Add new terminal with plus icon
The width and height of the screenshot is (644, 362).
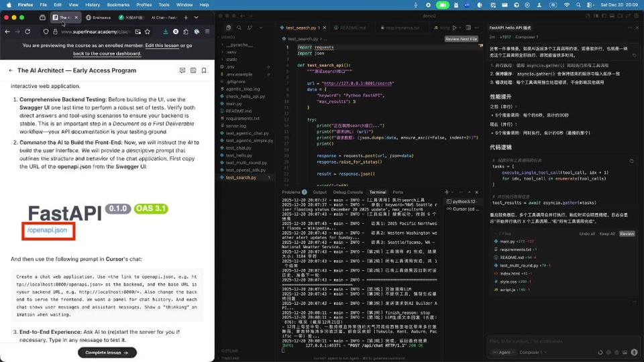pos(447,192)
